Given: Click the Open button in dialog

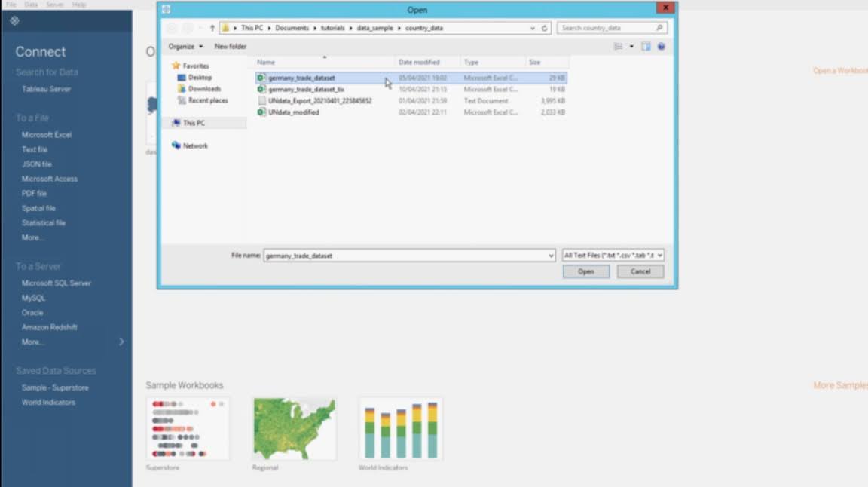Looking at the screenshot, I should [585, 271].
